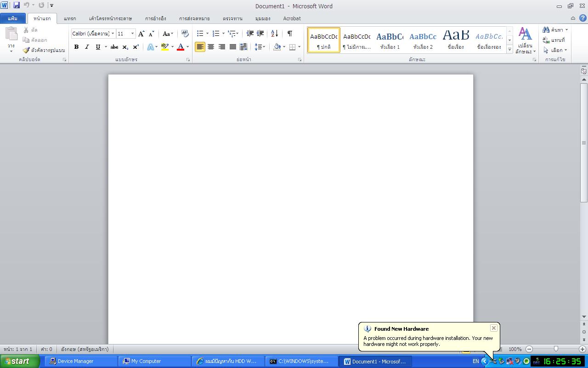Click the Grow Font icon
Viewport: 588px width, 368px height.
point(141,34)
